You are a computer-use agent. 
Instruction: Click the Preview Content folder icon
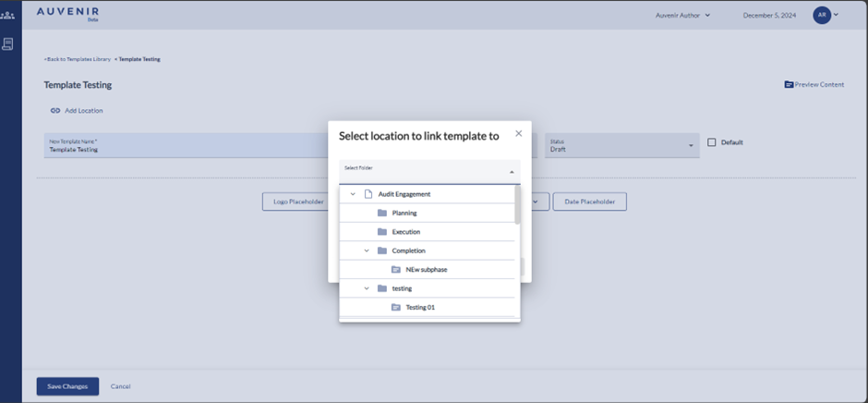click(789, 85)
